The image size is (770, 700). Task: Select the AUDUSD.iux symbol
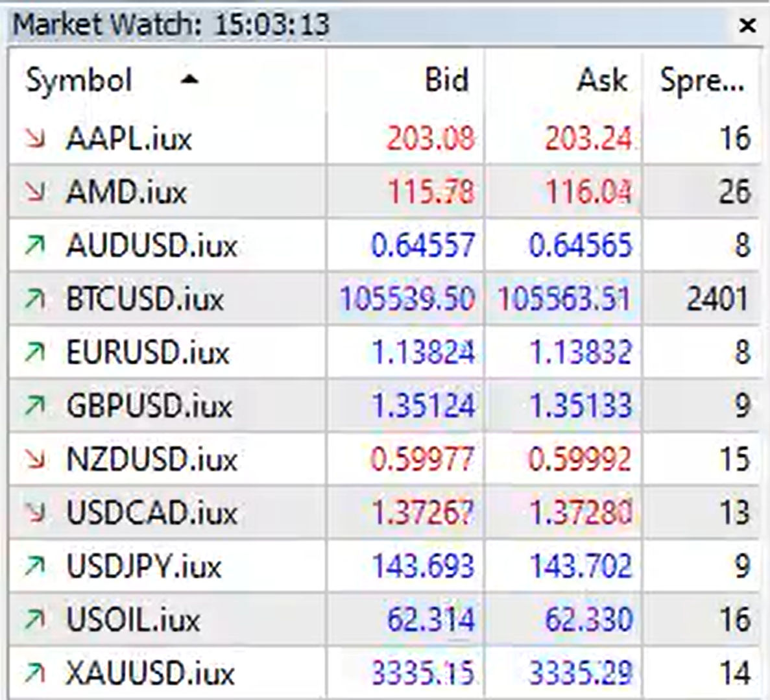click(152, 246)
